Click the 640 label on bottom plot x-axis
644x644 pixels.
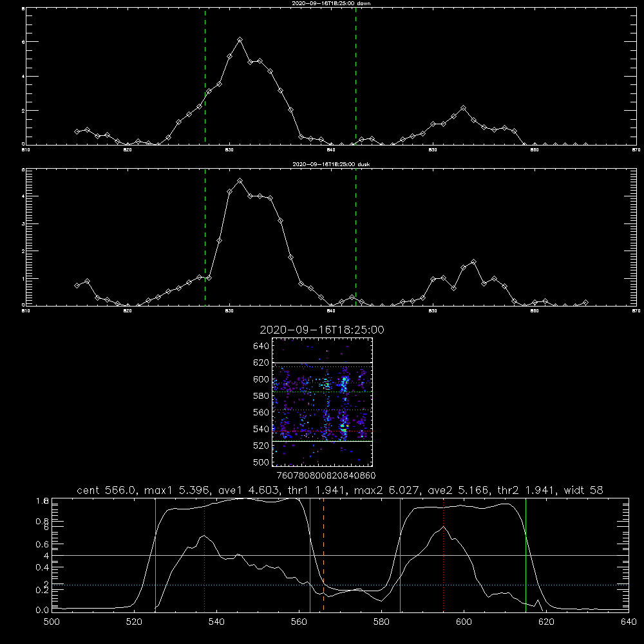tap(629, 622)
